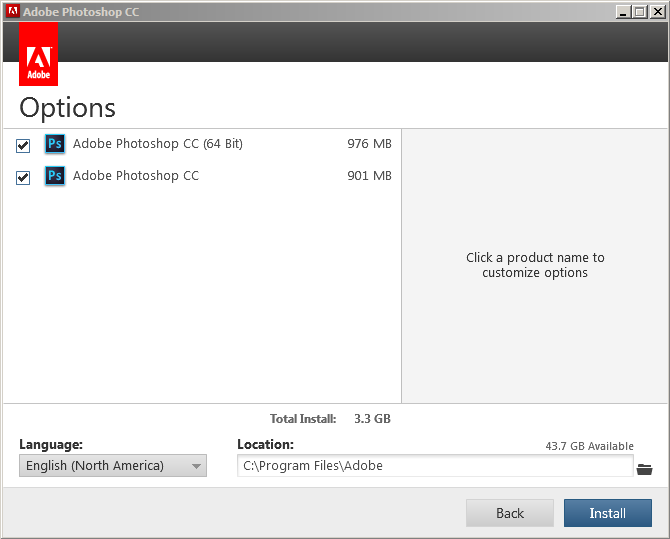Click the Ps icon in the 901 MB row

point(55,176)
